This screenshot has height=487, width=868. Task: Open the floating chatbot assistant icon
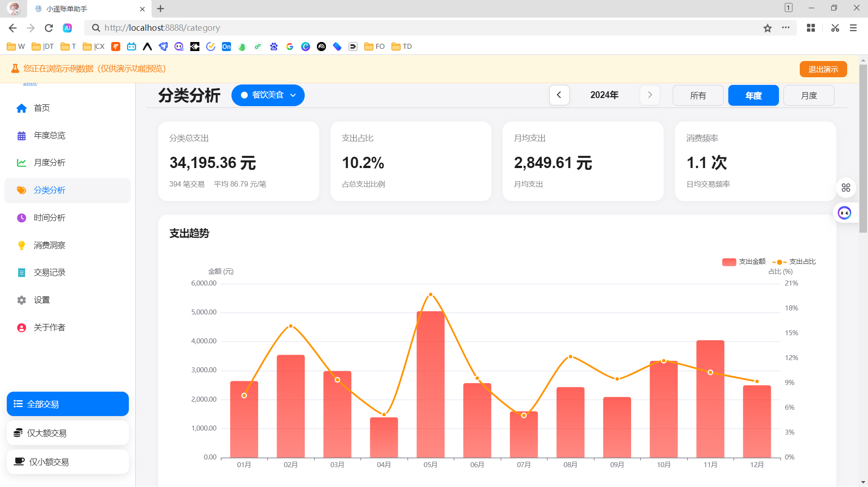(844, 213)
